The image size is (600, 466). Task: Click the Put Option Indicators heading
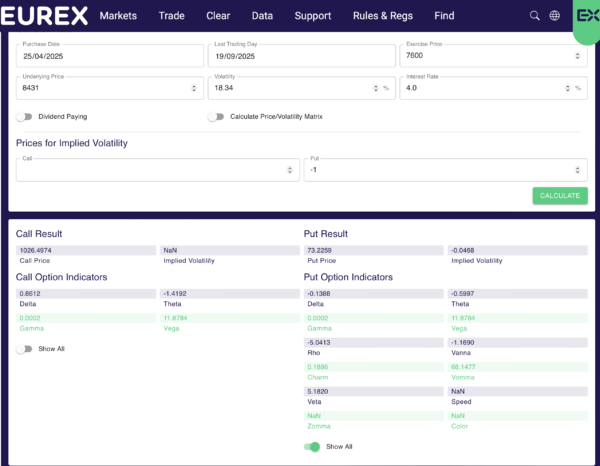[x=348, y=277]
